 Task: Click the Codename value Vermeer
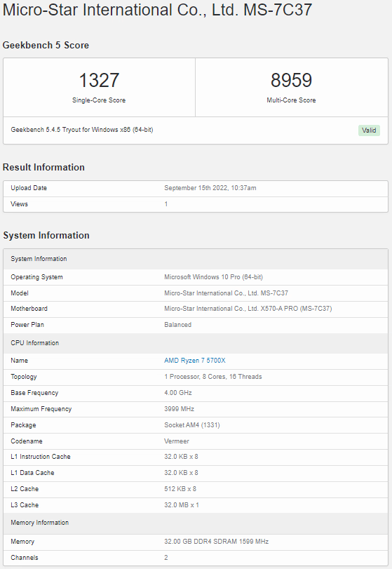coord(177,441)
